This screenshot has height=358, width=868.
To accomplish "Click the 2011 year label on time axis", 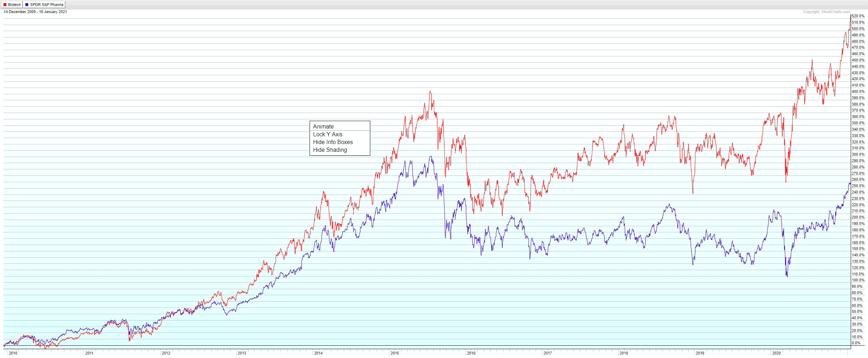I will pyautogui.click(x=89, y=353).
